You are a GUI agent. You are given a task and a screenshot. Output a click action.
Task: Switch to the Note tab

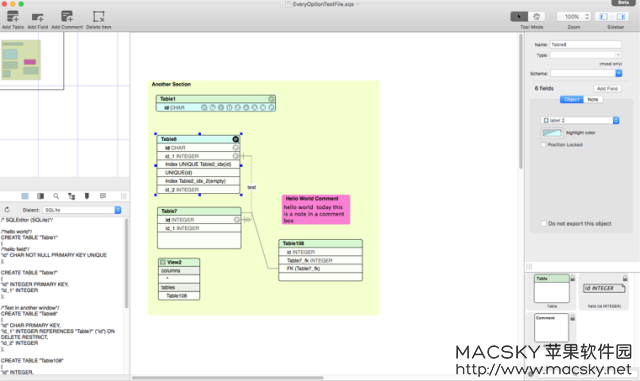pos(593,99)
